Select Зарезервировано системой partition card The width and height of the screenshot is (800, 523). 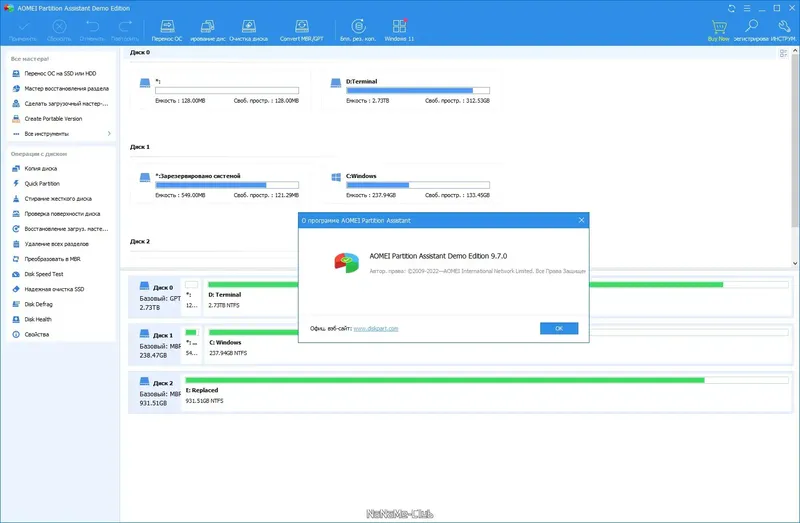[220, 185]
